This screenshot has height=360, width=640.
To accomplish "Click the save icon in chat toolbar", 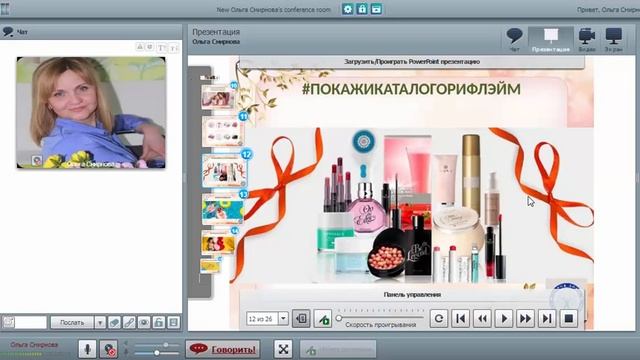I will coord(173,322).
